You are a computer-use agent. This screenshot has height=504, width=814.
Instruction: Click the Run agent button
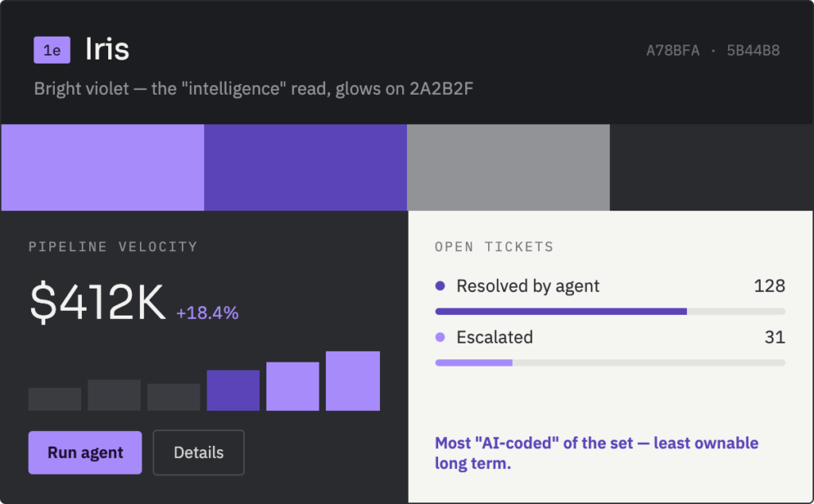(x=85, y=452)
